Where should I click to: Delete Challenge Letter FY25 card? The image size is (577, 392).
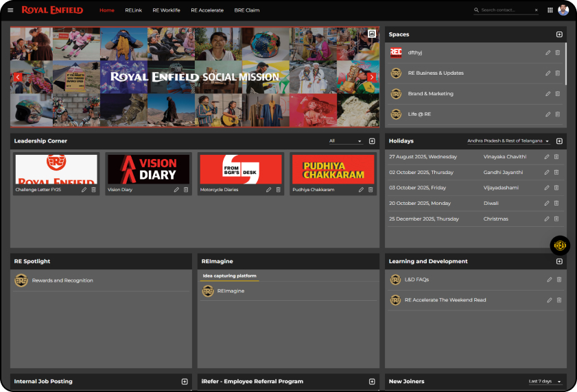coord(93,190)
